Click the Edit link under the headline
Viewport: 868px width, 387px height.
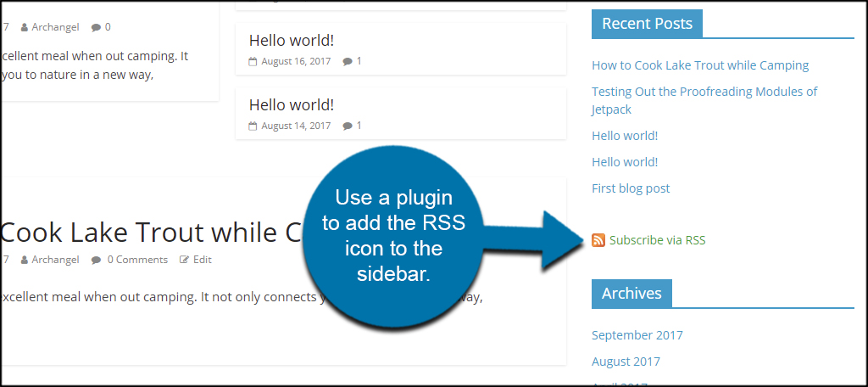[203, 260]
